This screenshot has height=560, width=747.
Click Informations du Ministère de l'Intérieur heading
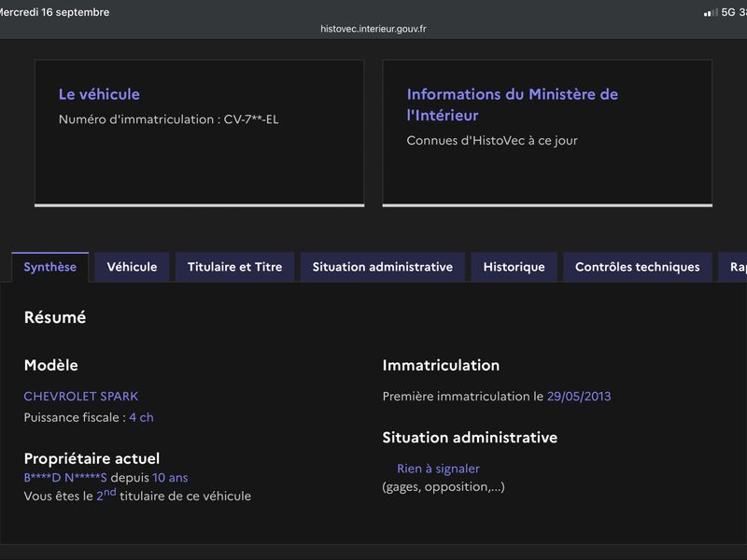click(x=512, y=105)
